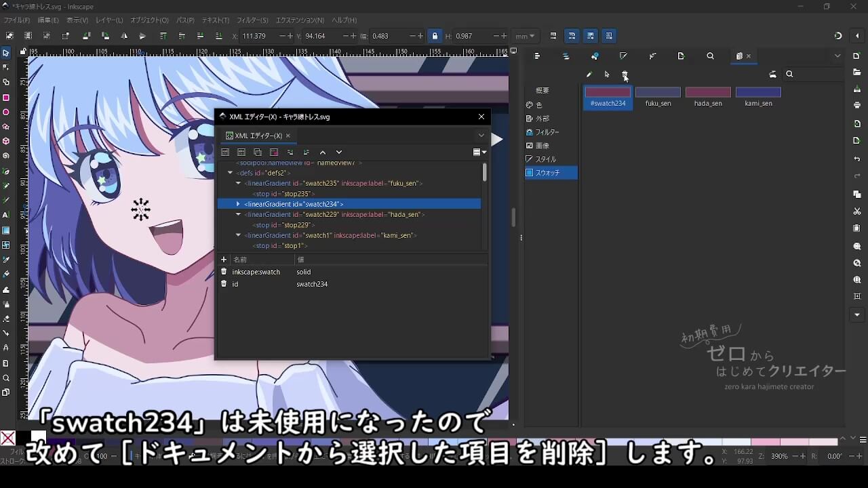Select the Ellipse tool in toolbox
The image size is (868, 488).
click(6, 113)
